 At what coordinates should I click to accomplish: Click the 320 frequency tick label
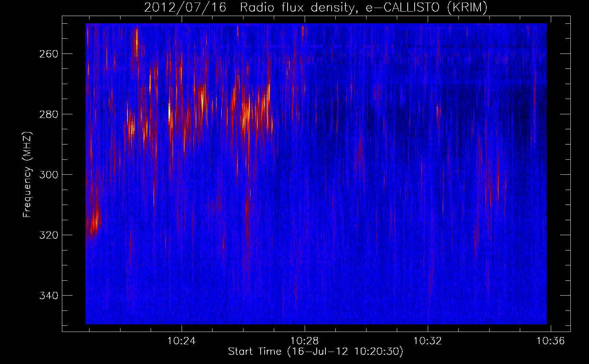click(x=48, y=235)
